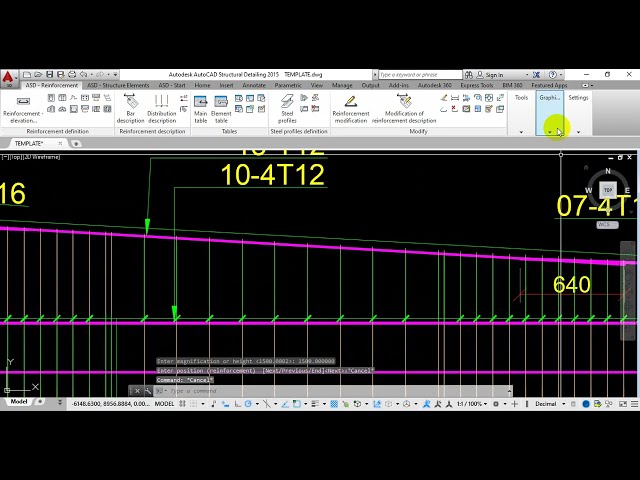Click the status bar gear workspace icon
640x480 pixels.
[496, 404]
